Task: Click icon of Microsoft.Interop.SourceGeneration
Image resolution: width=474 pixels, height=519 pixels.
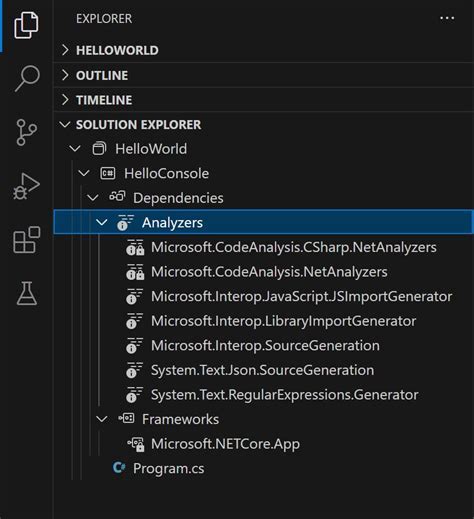Action: pos(134,346)
